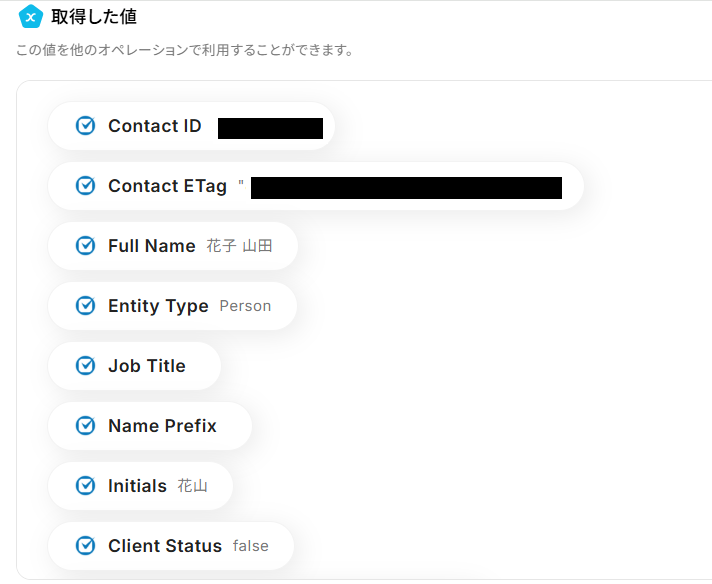Click the blue pentagon icon beside 取得した値

pyautogui.click(x=31, y=16)
